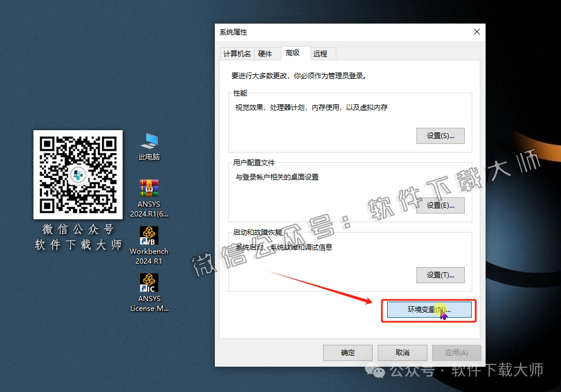Viewport: 561px width, 392px height.
Task: Click the QR code image
Action: coord(78,174)
